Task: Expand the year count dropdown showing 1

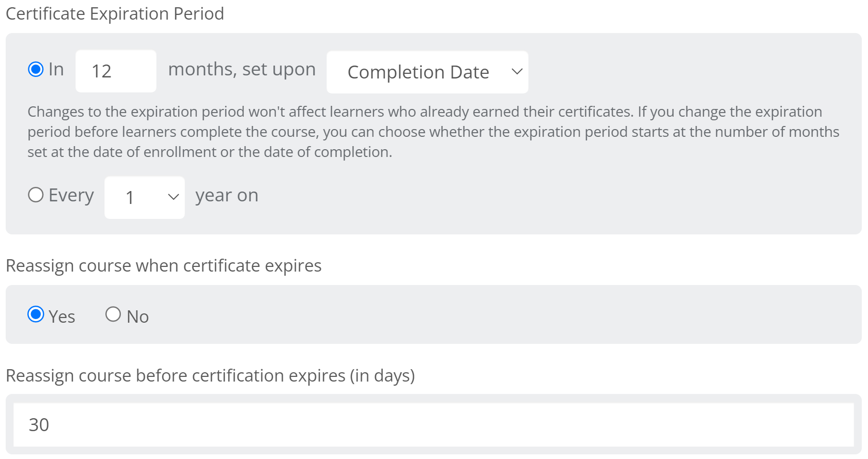Action: point(144,197)
